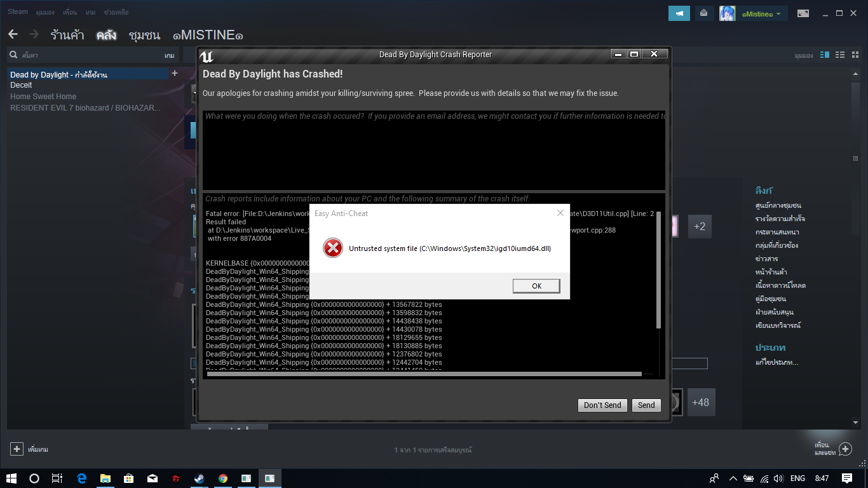Open Windows Action Center notifications
Viewport: 868px width, 488px height.
coord(846,478)
